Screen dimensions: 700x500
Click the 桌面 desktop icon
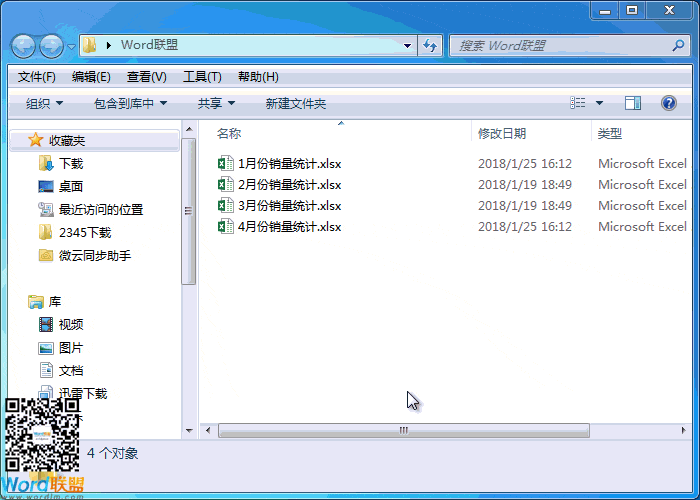pyautogui.click(x=46, y=187)
